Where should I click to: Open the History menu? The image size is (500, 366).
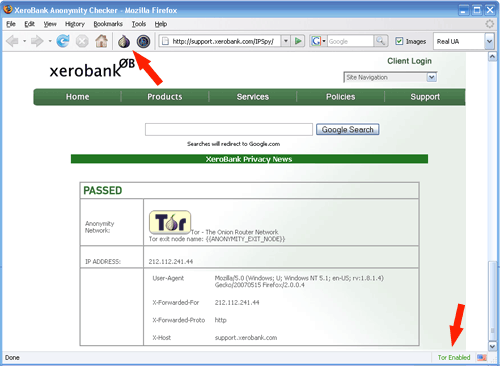coord(75,24)
